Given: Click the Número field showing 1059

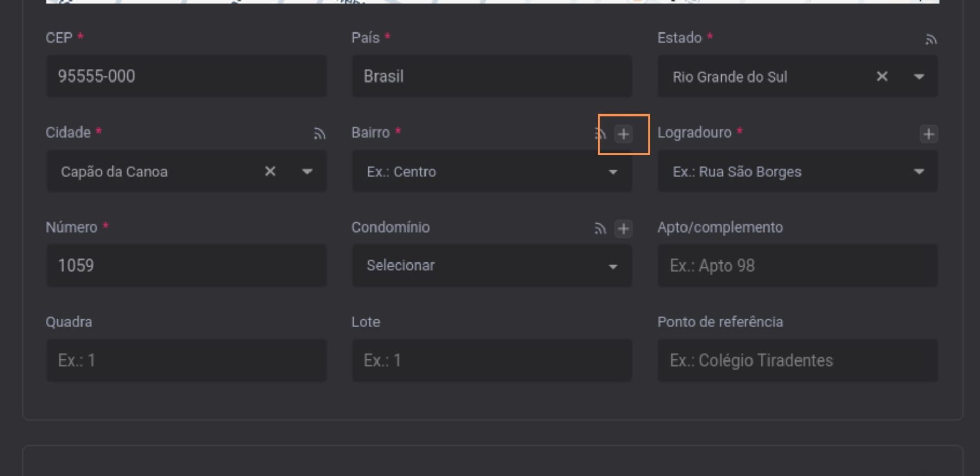Looking at the screenshot, I should [186, 266].
